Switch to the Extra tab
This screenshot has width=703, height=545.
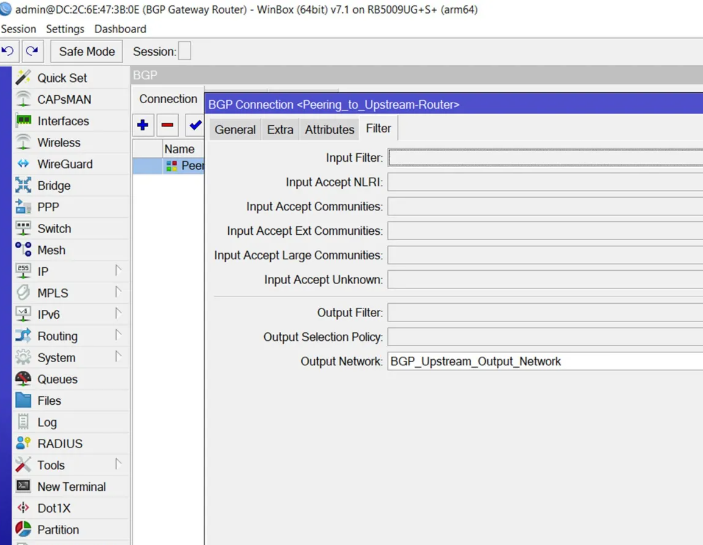(x=280, y=130)
